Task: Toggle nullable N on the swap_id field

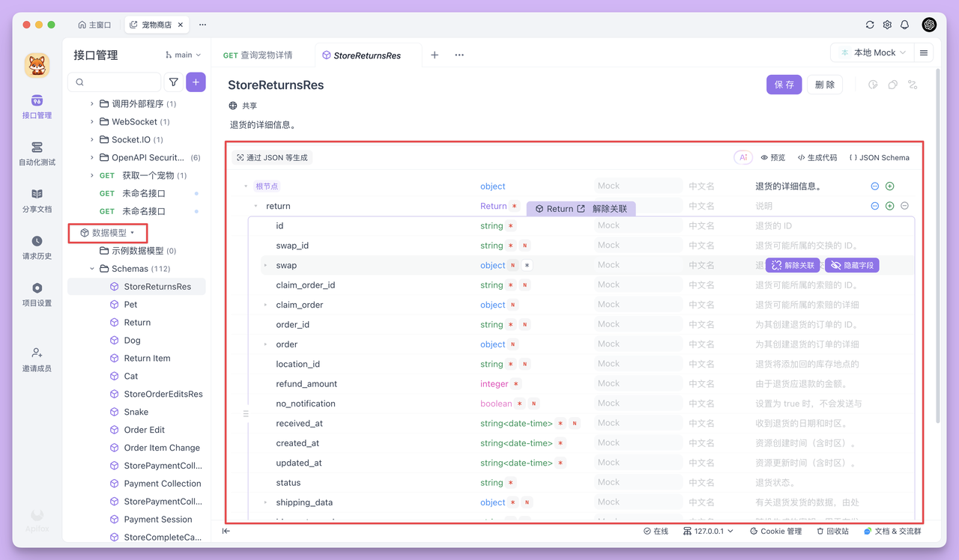Action: [525, 246]
